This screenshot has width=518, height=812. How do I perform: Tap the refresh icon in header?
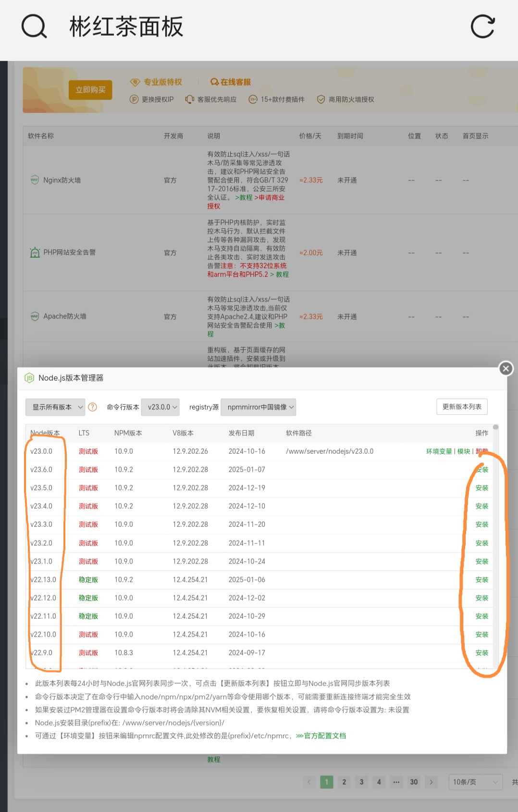pyautogui.click(x=483, y=26)
